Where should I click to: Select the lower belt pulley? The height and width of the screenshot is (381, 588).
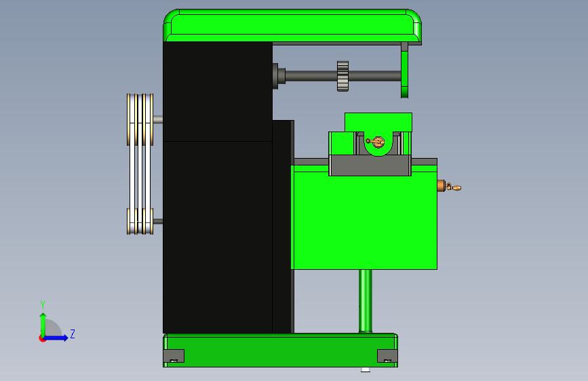tap(140, 221)
